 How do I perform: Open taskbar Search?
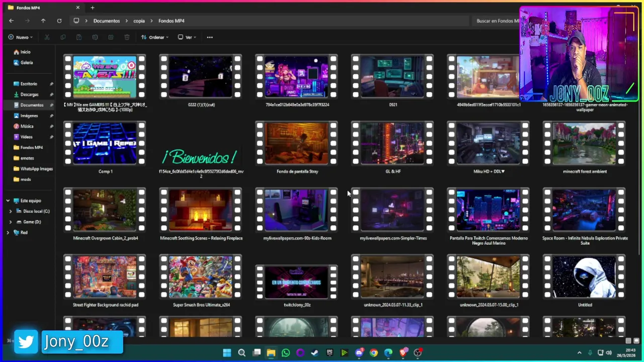click(242, 353)
